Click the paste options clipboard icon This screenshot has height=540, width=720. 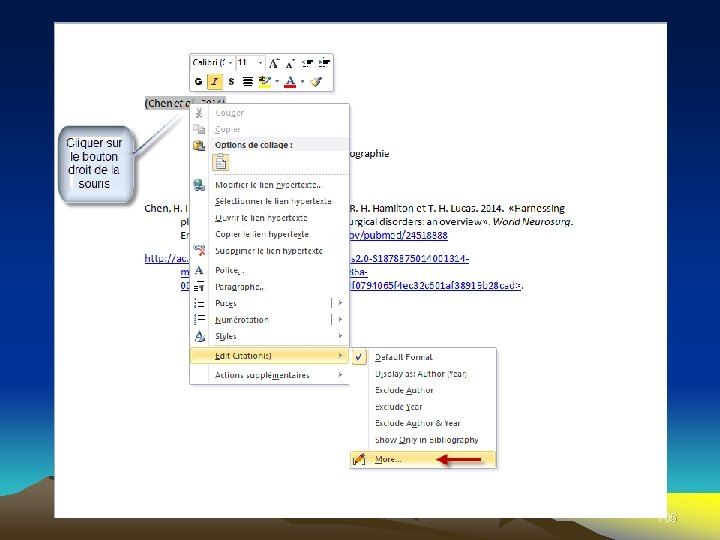[199, 146]
